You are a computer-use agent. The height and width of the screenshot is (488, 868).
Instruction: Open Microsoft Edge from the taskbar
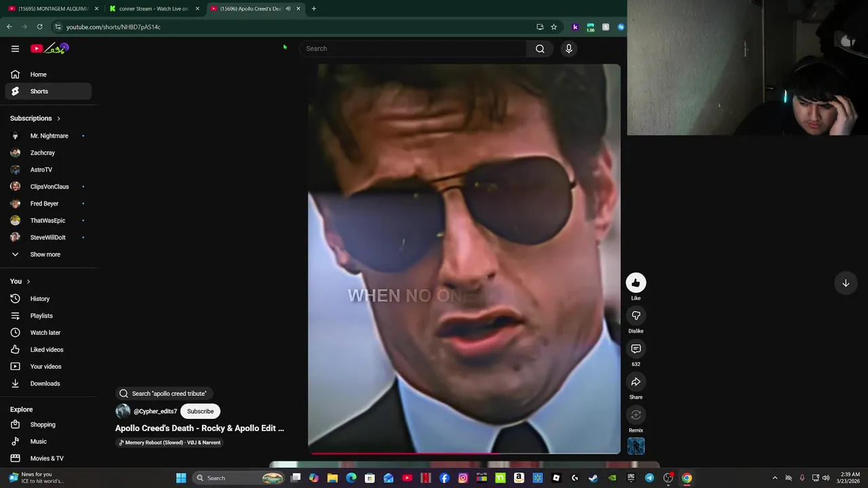click(x=351, y=478)
